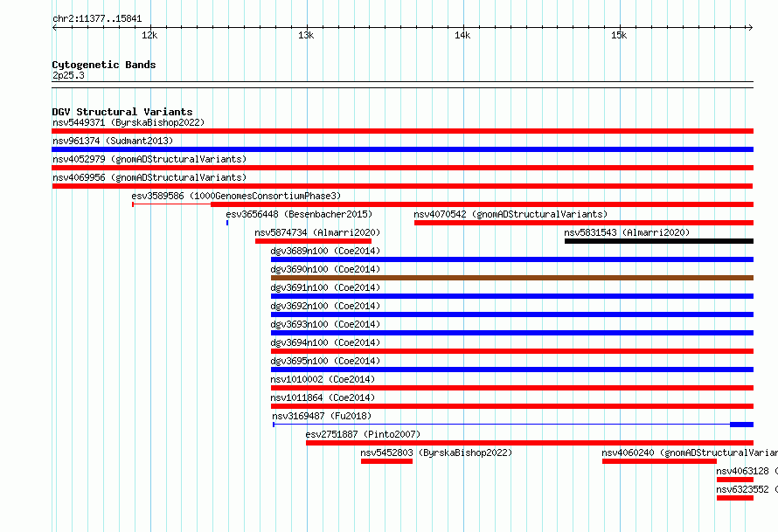Open nsv4052979 (gnomADStructuralVariants) variant label
778x532 pixels.
pyautogui.click(x=149, y=159)
